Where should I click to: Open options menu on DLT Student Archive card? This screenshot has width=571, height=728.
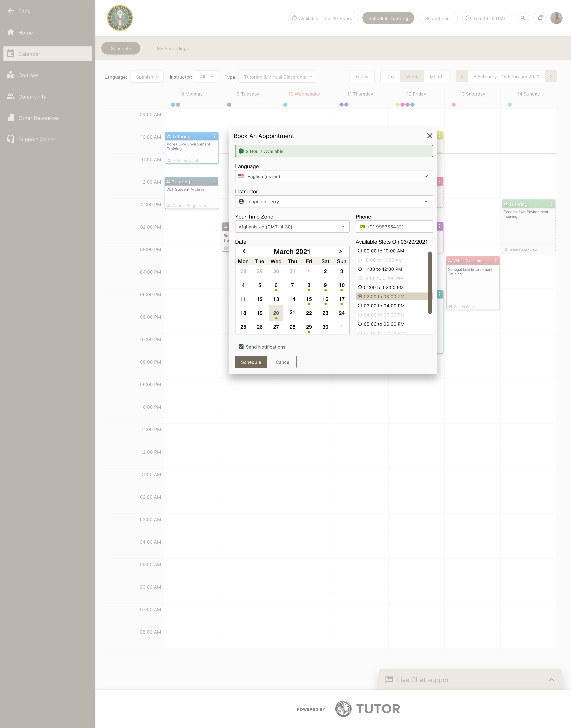(x=214, y=182)
